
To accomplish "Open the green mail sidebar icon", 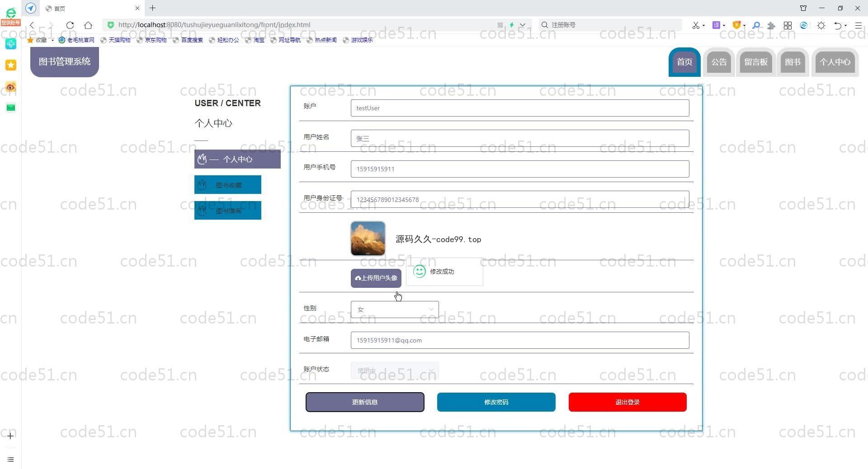I will 11,108.
